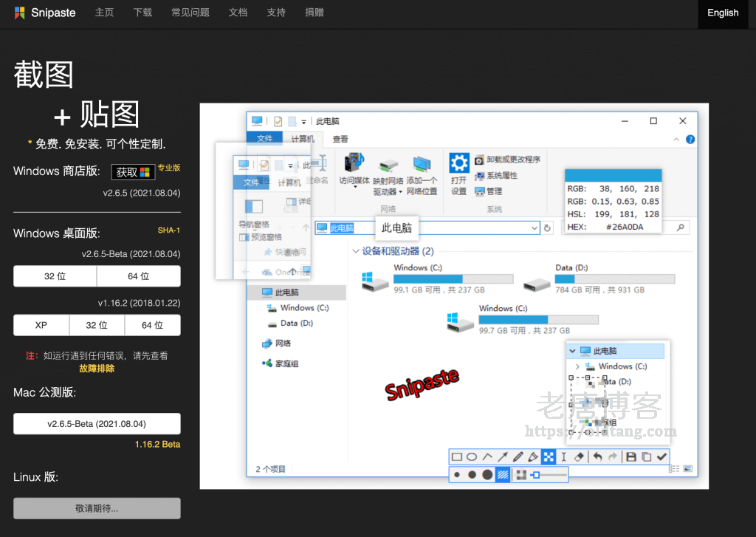
Task: Collapse the 设备和驱动器 (2) section
Action: coord(355,251)
